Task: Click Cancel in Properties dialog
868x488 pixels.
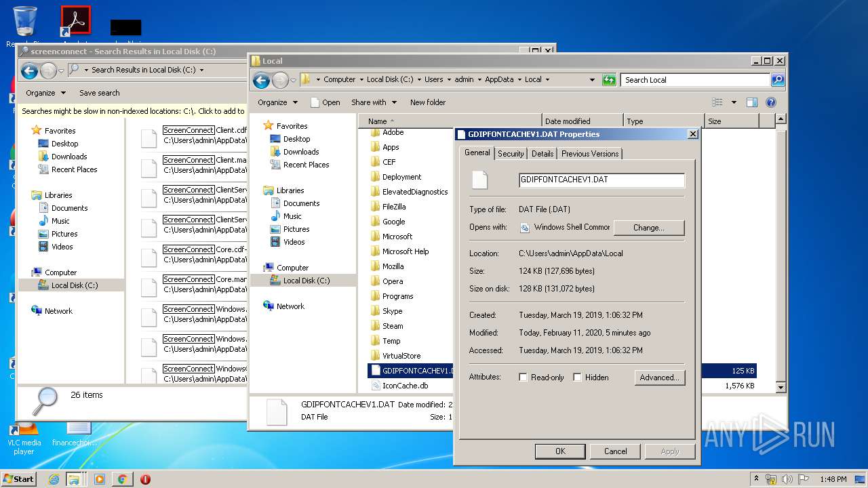Action: (616, 451)
